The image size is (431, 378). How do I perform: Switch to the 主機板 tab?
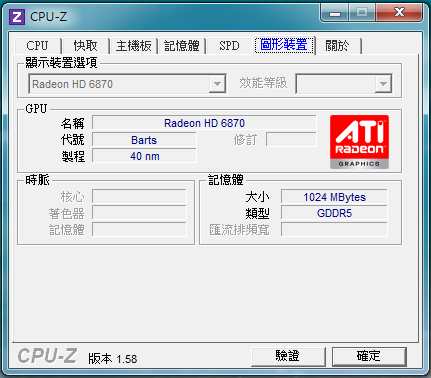(x=134, y=46)
